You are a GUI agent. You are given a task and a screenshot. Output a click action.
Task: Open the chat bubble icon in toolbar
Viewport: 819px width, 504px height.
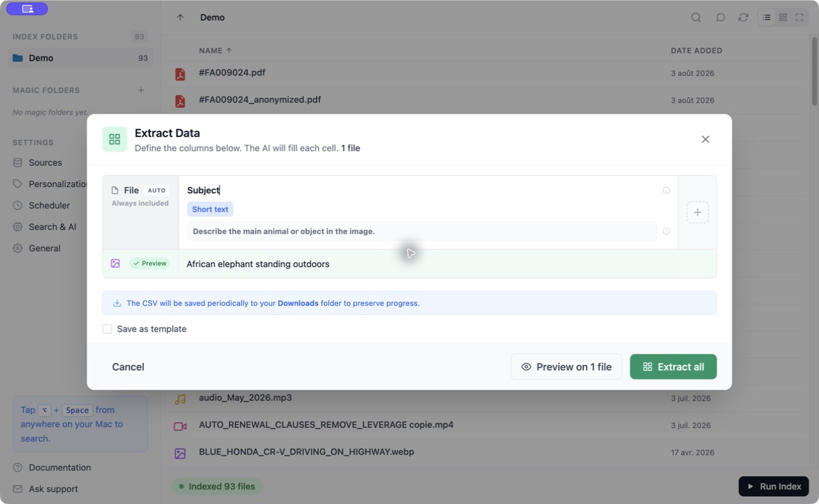721,18
